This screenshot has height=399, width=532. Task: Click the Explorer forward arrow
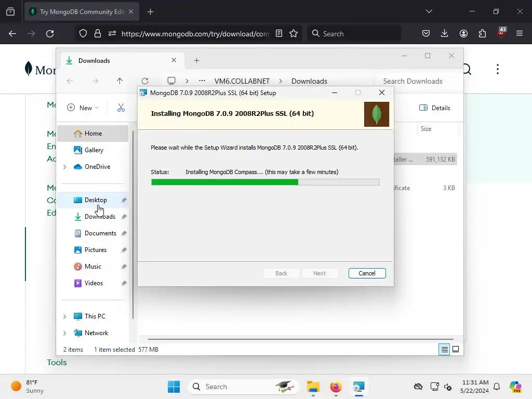pos(96,81)
